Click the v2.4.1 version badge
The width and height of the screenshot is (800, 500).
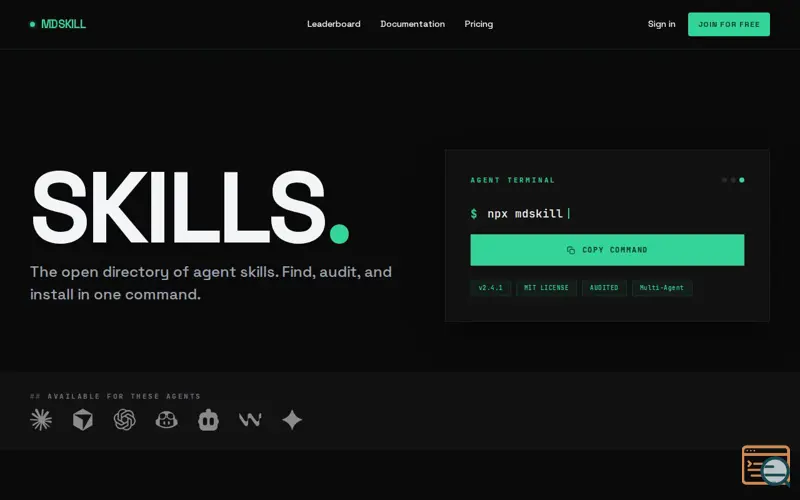(x=490, y=288)
